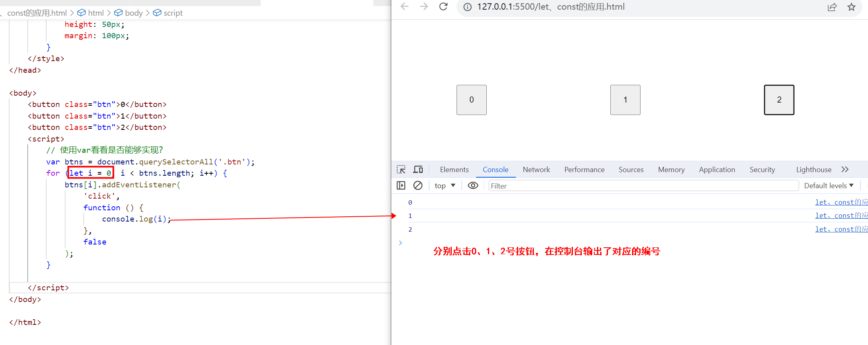This screenshot has height=345, width=868.
Task: Reload the page with refresh icon
Action: pos(443,6)
